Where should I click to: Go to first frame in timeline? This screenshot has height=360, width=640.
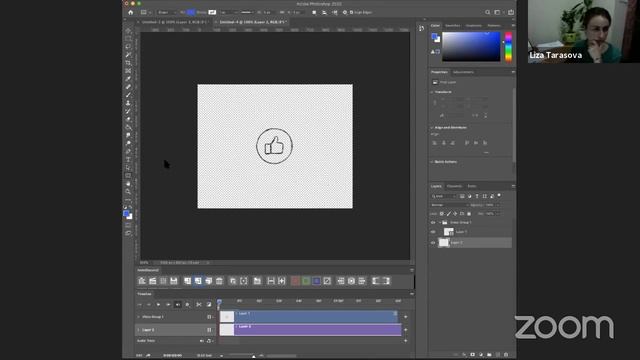pos(139,304)
